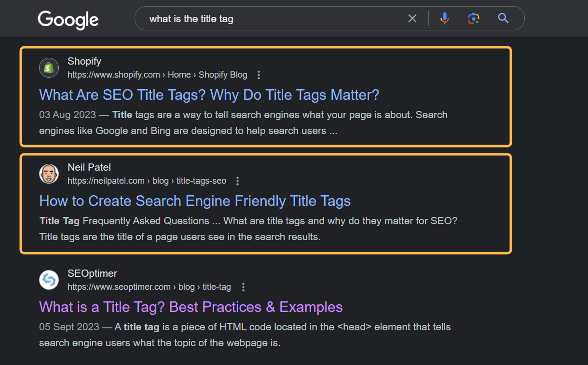Click the neilpatel.com breadcrumb URL

pyautogui.click(x=146, y=181)
